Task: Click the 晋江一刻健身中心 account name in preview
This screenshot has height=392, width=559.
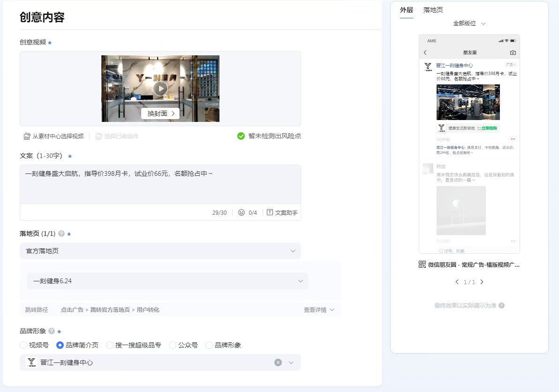Action: point(454,65)
